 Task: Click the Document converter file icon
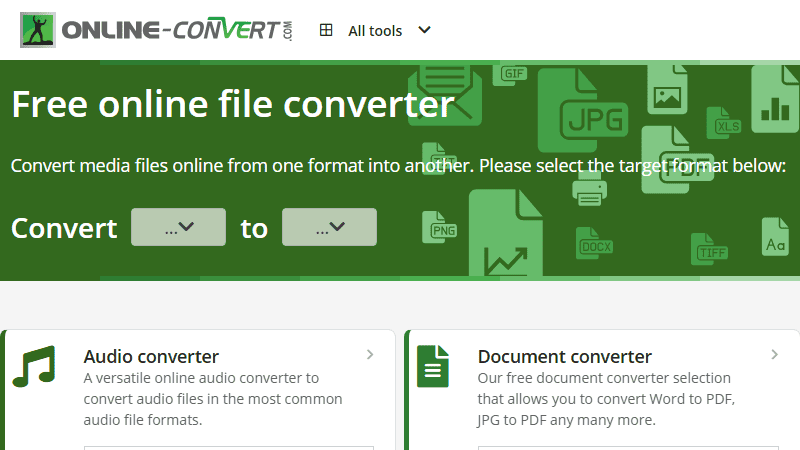pos(433,366)
